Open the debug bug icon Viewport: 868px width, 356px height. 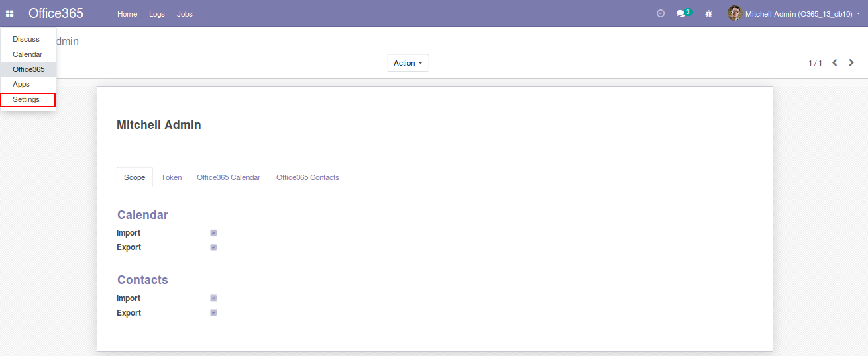tap(709, 13)
